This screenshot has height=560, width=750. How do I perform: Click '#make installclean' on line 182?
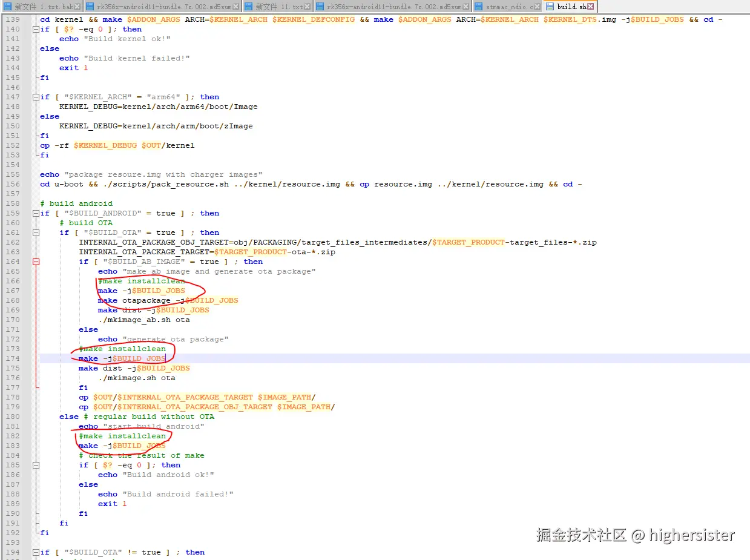pyautogui.click(x=122, y=436)
